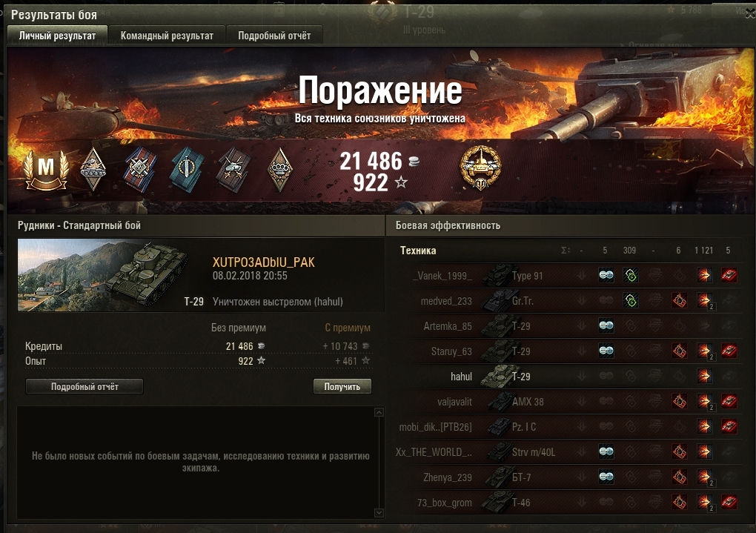This screenshot has width=756, height=533.
Task: Click the critical hit icon in medved_233 row
Action: [680, 301]
